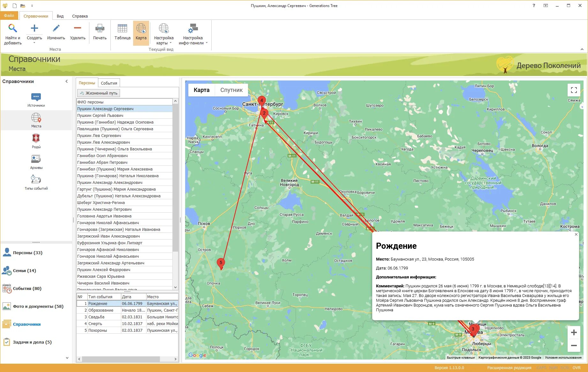Click the events table horizontal scrollbar
This screenshot has width=588, height=372.
click(121, 359)
